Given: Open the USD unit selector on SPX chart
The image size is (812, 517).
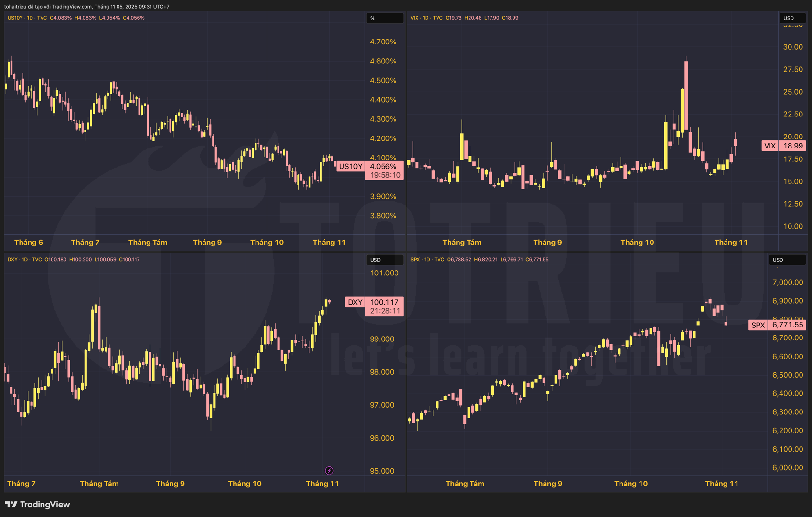Looking at the screenshot, I should 787,260.
